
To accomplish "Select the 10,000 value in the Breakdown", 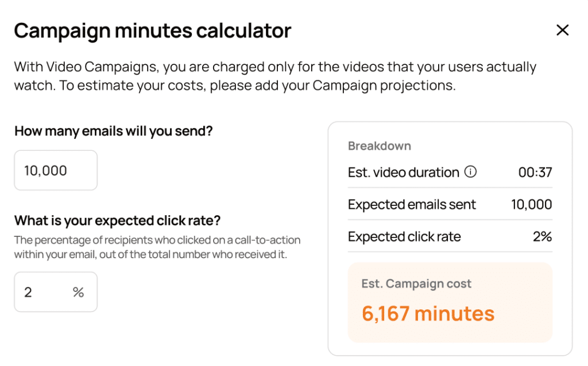I will coord(531,205).
